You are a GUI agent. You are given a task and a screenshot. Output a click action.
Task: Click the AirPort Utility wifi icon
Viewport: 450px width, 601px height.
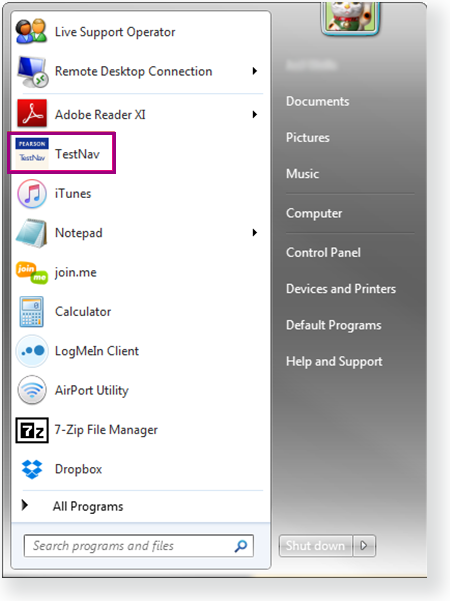tap(32, 390)
